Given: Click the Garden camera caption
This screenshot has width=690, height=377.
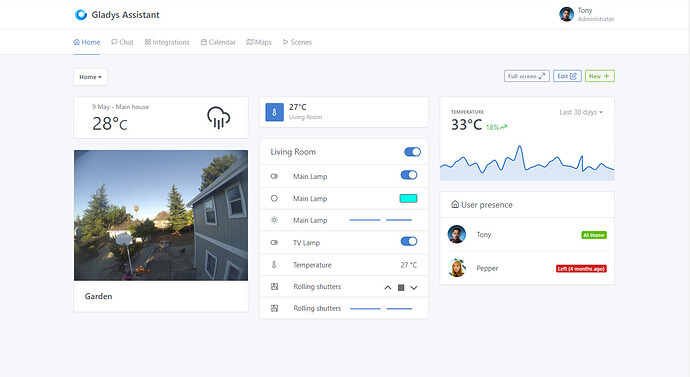Looking at the screenshot, I should tap(98, 296).
